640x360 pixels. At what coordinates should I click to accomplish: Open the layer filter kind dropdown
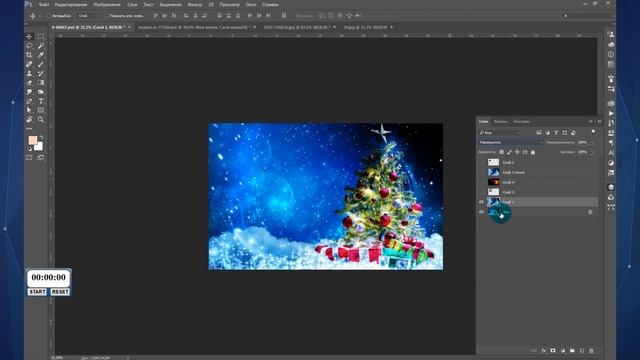(x=500, y=133)
